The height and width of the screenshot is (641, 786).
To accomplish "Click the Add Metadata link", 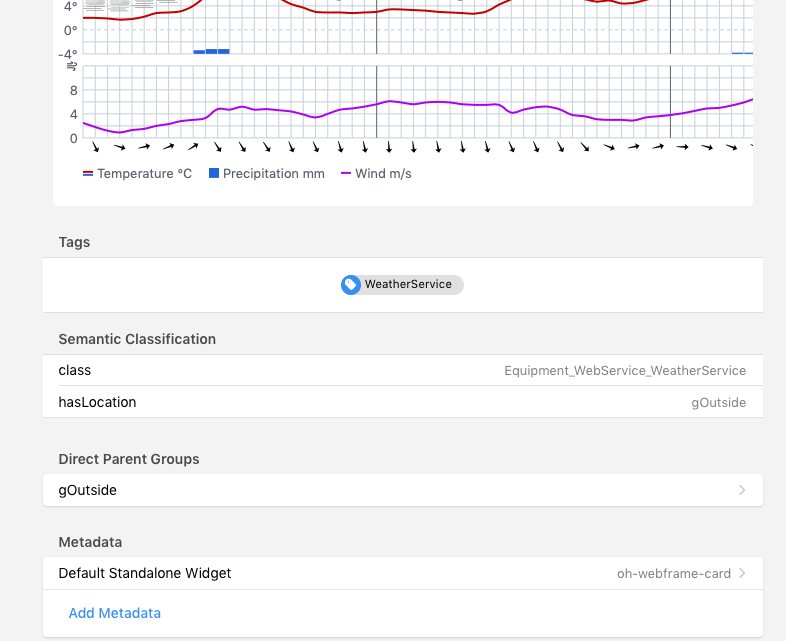I will (x=114, y=613).
